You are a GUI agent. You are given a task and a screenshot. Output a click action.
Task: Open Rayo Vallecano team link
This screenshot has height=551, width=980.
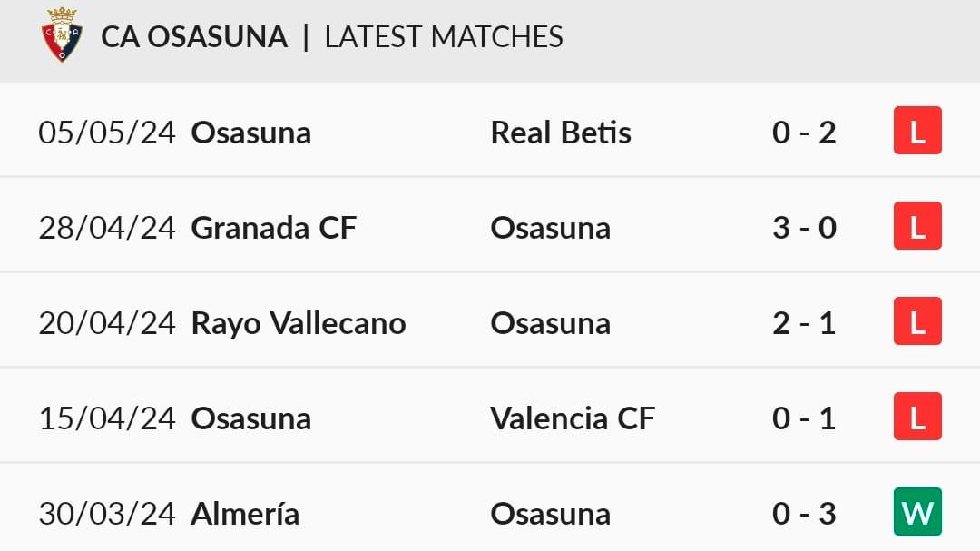[299, 324]
